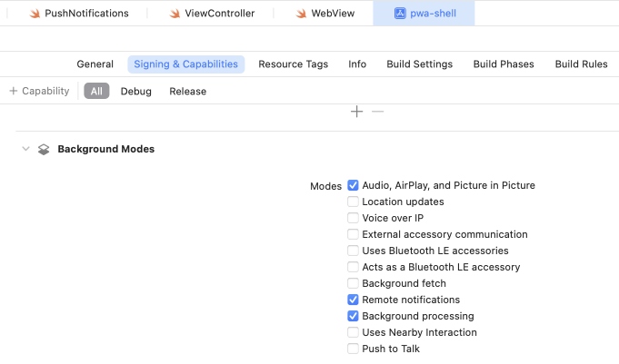Open the ViewController file tab
619x364 pixels.
click(213, 13)
